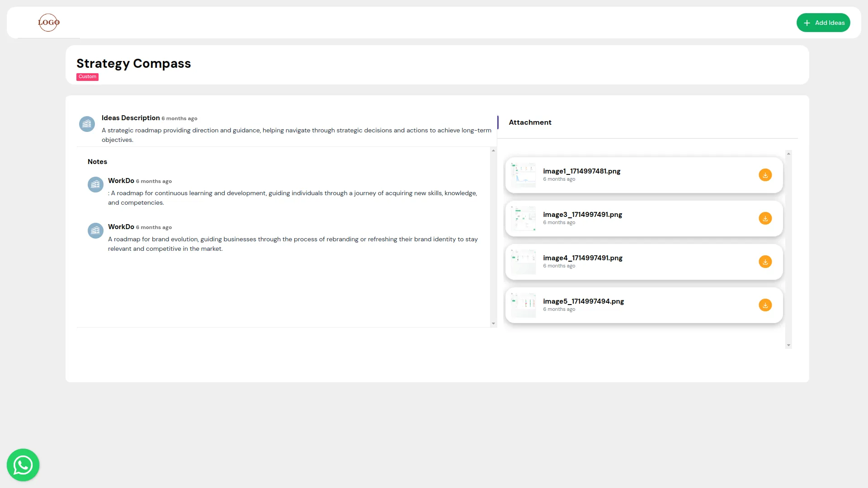
Task: Download the image5_1714997494.png attachment
Action: pos(764,305)
